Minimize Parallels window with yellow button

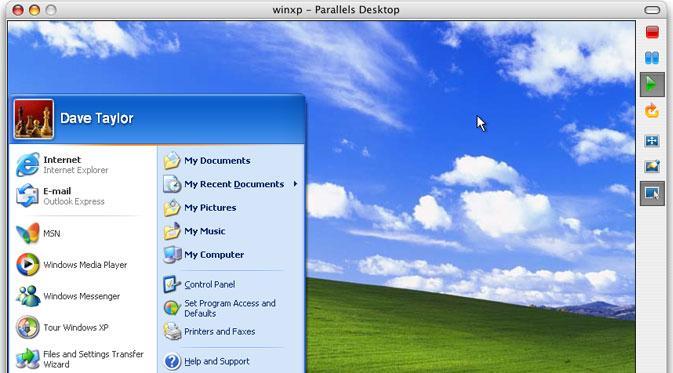coord(34,10)
